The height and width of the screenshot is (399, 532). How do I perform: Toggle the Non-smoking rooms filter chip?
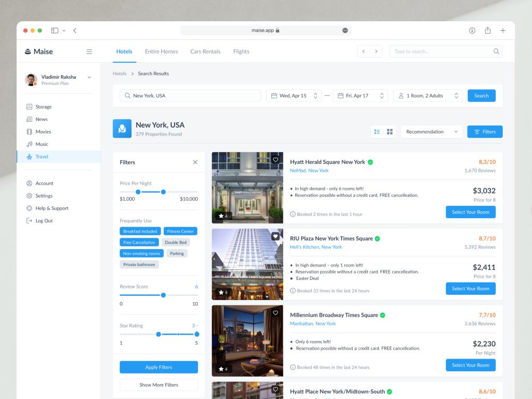tap(142, 253)
